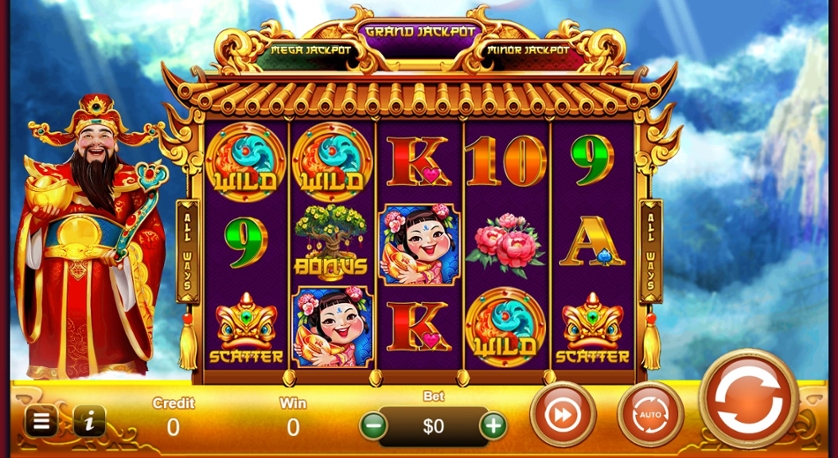The width and height of the screenshot is (838, 458).
Task: Click the Scatter lion on first reel
Action: pos(246,328)
